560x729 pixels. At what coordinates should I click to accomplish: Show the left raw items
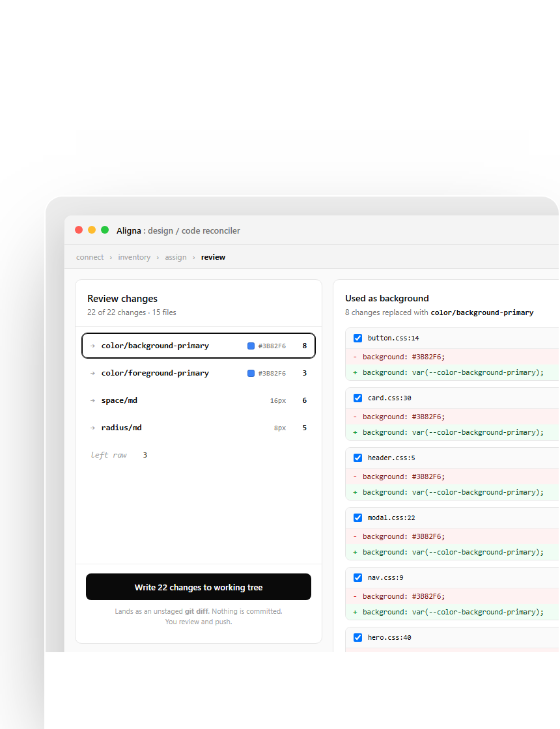point(119,455)
